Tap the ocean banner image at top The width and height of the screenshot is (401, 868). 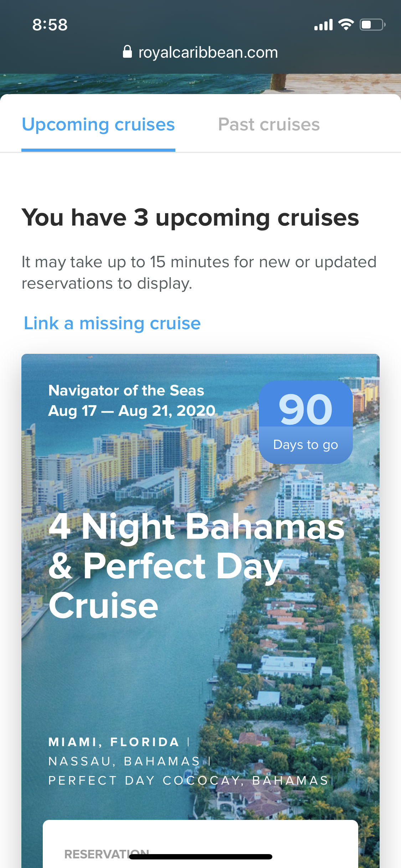200,84
